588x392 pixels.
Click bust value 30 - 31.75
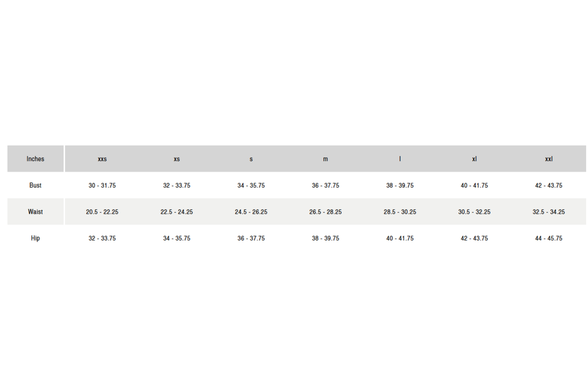(x=102, y=185)
